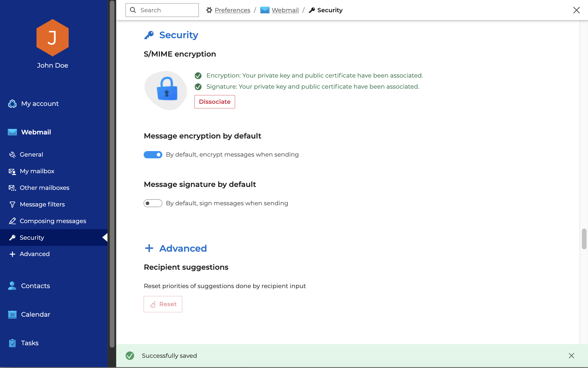This screenshot has width=588, height=368.
Task: Open the Calendar icon in sidebar
Action: point(12,315)
